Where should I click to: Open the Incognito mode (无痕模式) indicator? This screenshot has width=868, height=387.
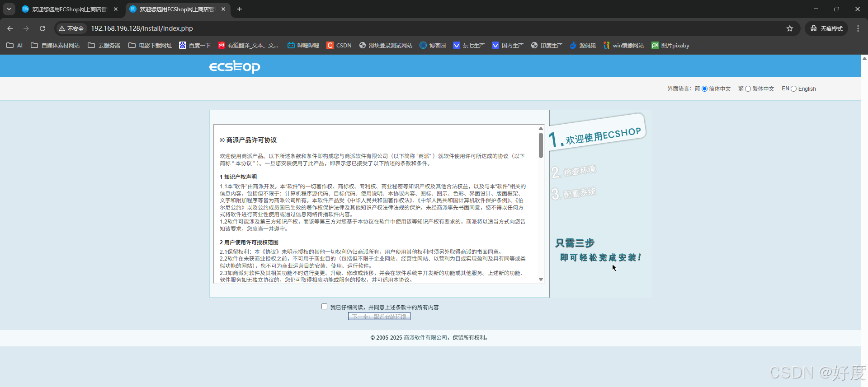[x=826, y=28]
